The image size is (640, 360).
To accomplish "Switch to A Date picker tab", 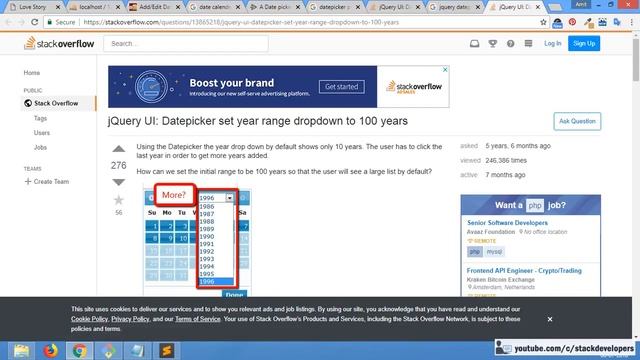I will tap(275, 7).
